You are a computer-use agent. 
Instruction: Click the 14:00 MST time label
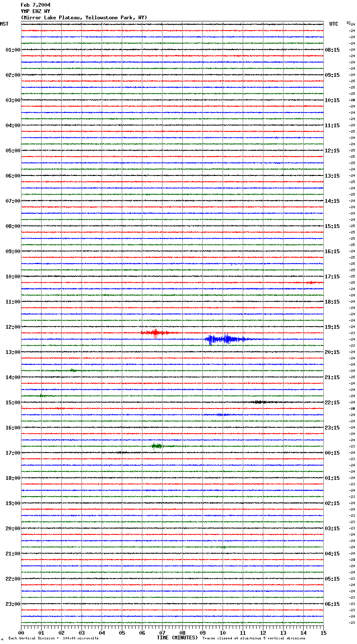13,377
